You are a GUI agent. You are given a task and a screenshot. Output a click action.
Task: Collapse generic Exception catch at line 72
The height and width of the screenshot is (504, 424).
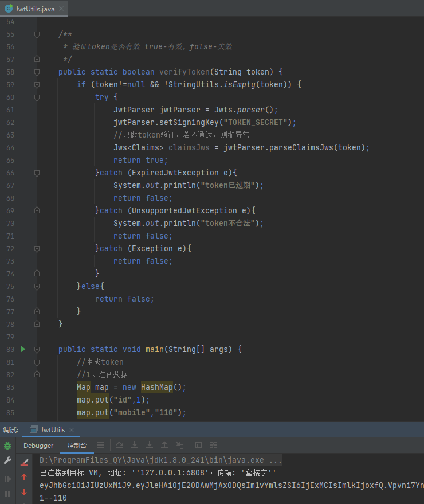[37, 248]
